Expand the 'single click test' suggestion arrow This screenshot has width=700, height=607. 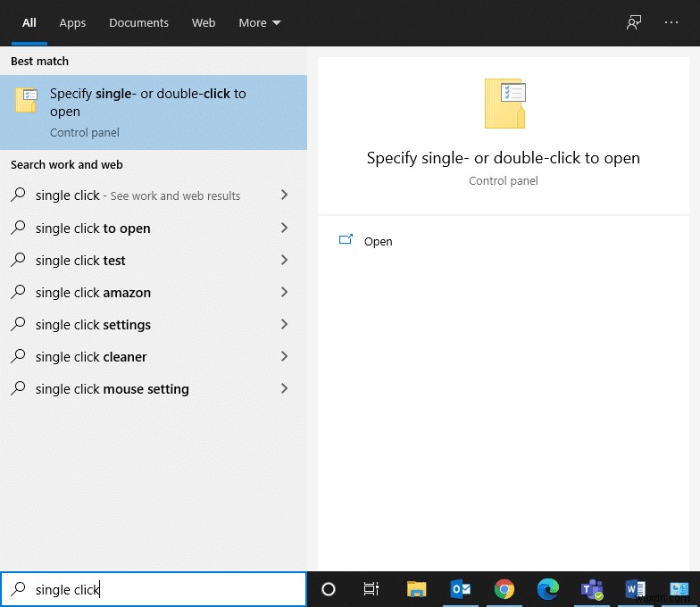[284, 261]
